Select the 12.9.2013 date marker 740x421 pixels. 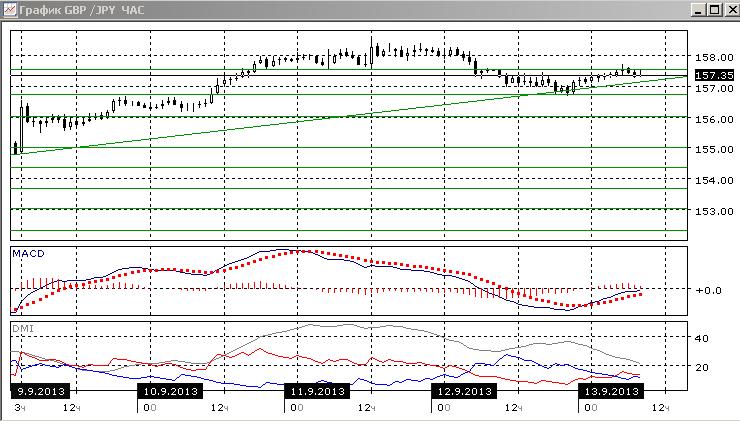pyautogui.click(x=464, y=391)
